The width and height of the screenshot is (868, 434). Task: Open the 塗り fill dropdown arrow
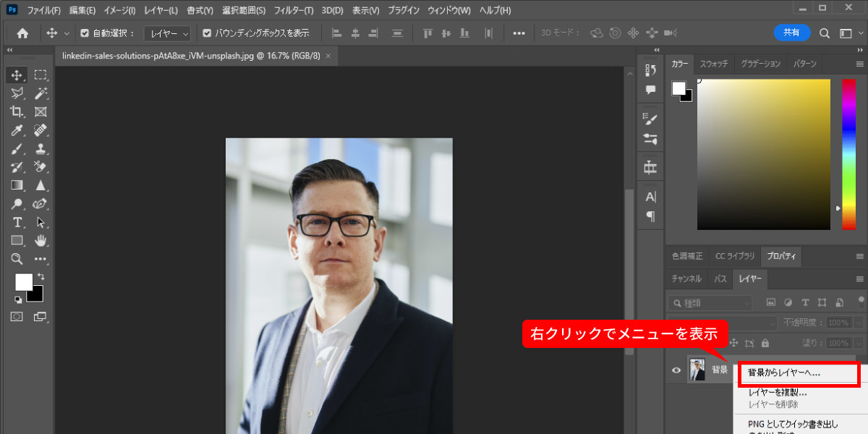tap(859, 343)
